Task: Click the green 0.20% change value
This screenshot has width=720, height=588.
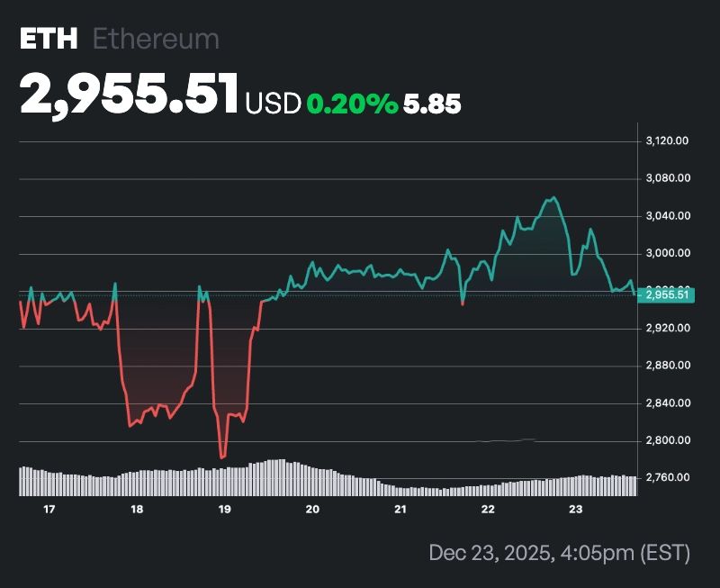Action: 352,104
